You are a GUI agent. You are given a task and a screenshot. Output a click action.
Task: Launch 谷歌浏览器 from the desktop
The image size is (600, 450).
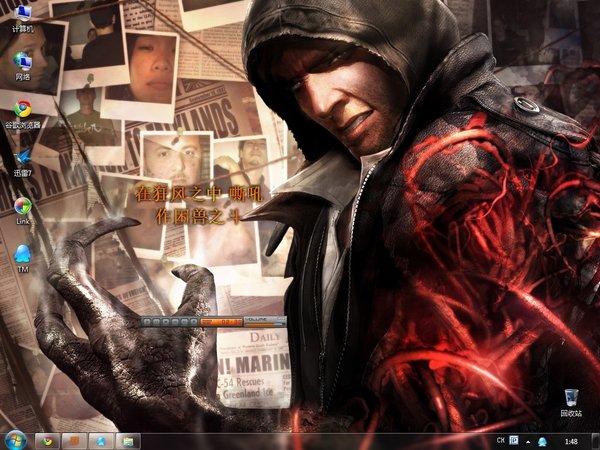[23, 114]
